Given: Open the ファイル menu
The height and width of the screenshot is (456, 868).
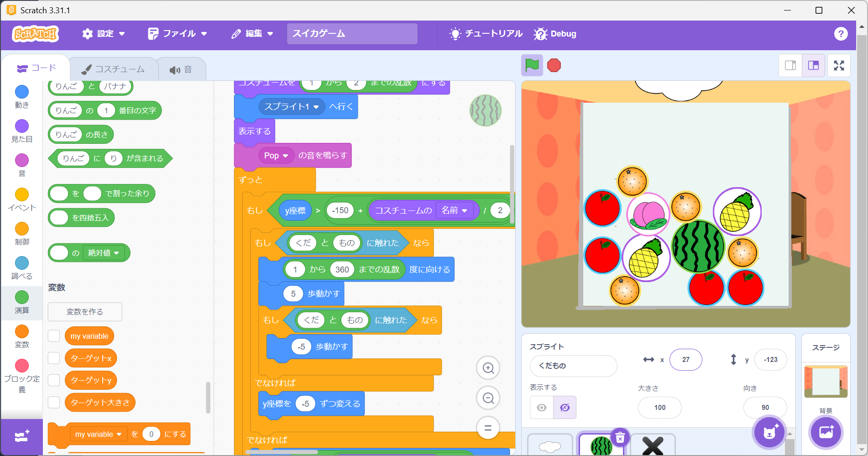Looking at the screenshot, I should 178,33.
